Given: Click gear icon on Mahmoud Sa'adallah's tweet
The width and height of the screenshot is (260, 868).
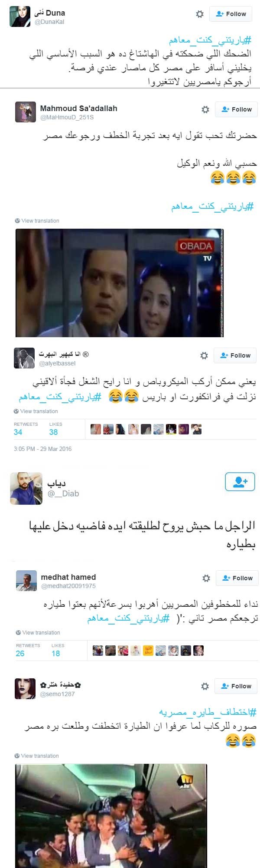Looking at the screenshot, I should 205,109.
